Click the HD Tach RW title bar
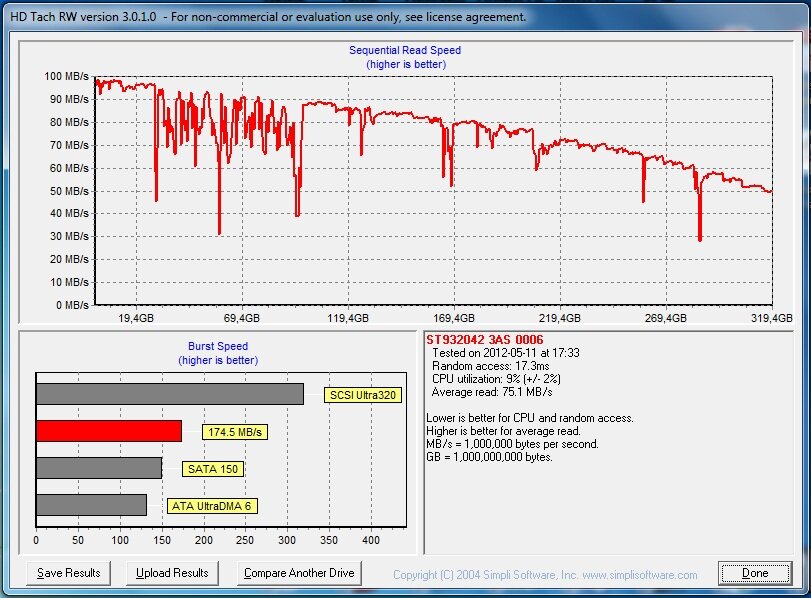The height and width of the screenshot is (598, 811). [270, 17]
